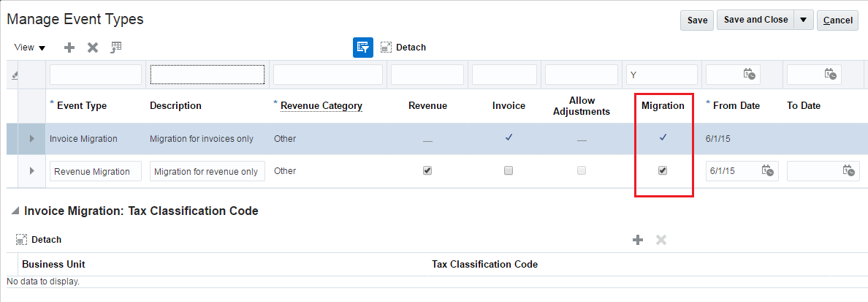Open the View menu
The height and width of the screenshot is (302, 868).
tap(29, 48)
